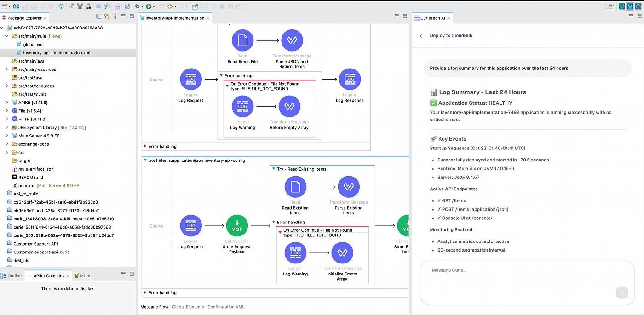Click the Anypoint infinity-loop toolbar icon

tap(16, 6)
